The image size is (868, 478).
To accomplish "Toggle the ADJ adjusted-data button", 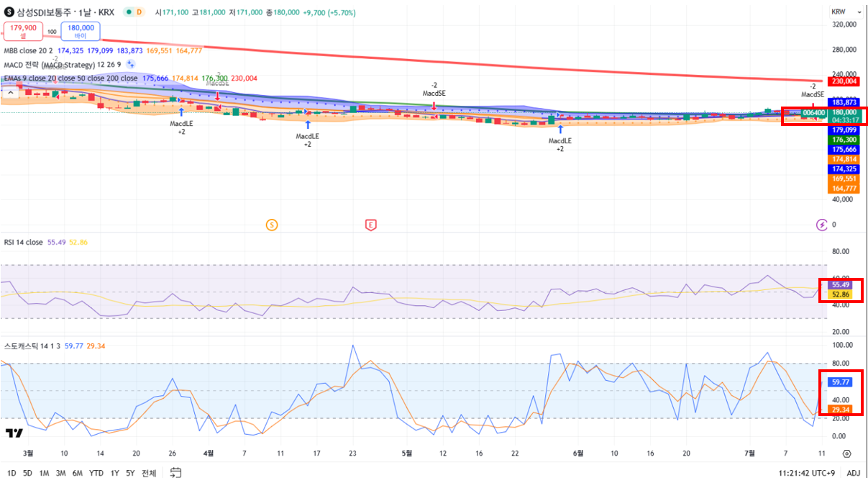I will [x=854, y=473].
